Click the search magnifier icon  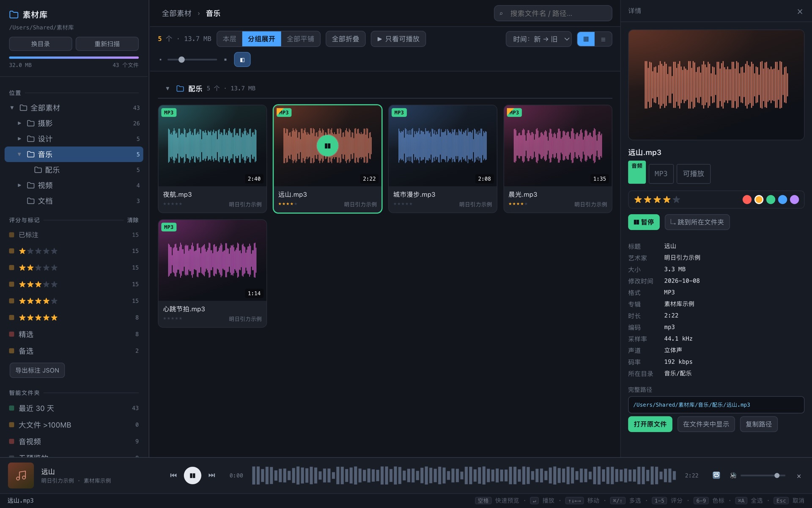pyautogui.click(x=501, y=14)
